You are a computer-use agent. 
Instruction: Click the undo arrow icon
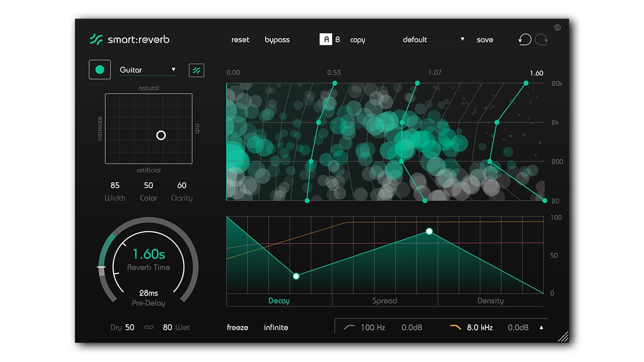[525, 40]
